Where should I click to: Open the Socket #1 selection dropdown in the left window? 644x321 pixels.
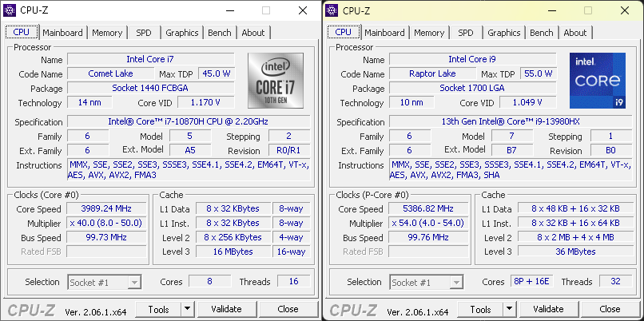pos(105,283)
